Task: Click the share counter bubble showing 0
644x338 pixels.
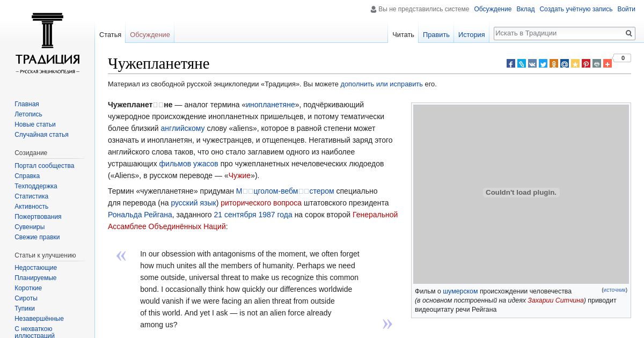Action: [x=623, y=58]
